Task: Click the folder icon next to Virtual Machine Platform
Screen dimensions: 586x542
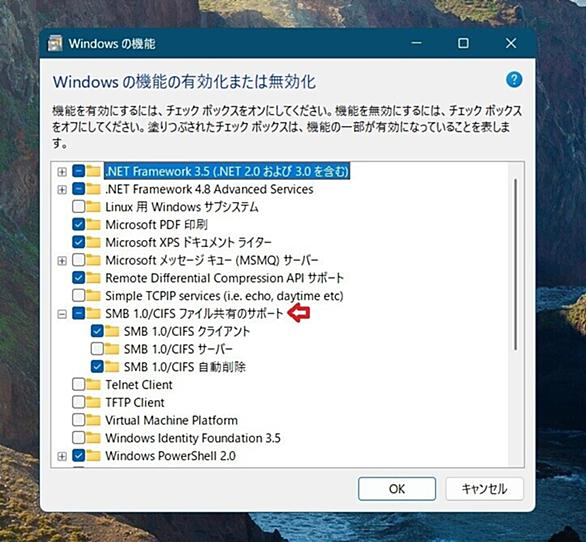Action: (x=93, y=420)
